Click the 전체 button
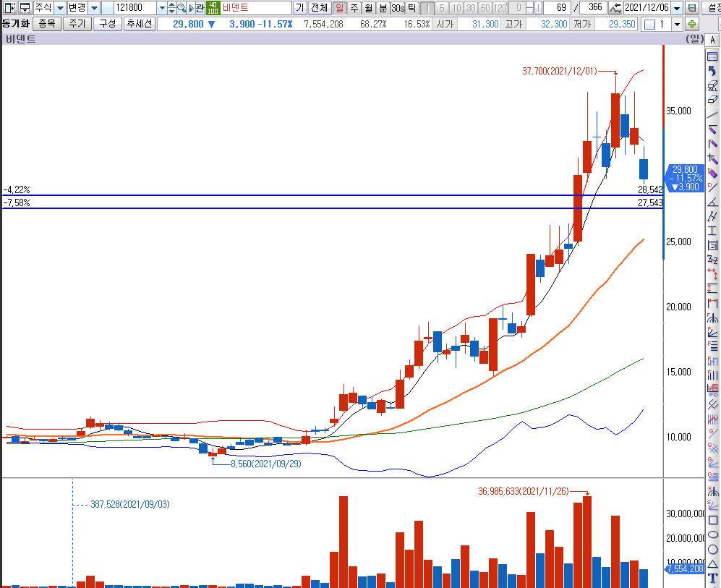Viewport: 721px width, 588px height. [x=319, y=7]
